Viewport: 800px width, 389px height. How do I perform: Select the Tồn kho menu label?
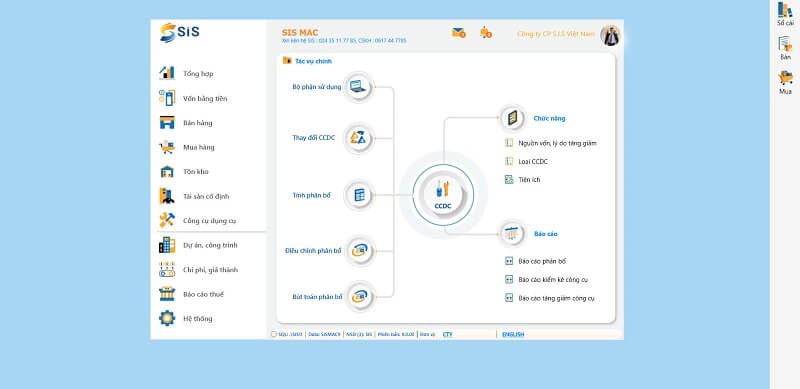click(195, 172)
